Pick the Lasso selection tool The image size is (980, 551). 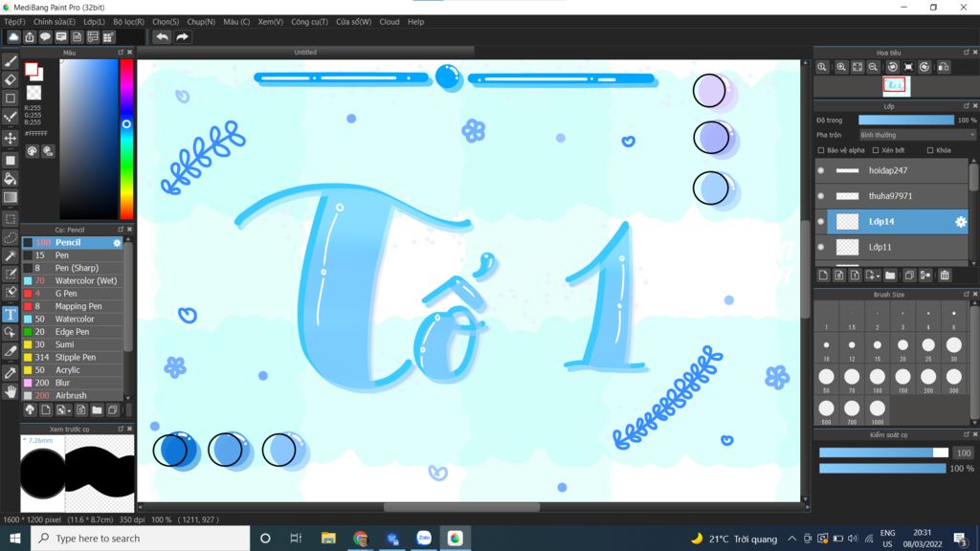10,238
